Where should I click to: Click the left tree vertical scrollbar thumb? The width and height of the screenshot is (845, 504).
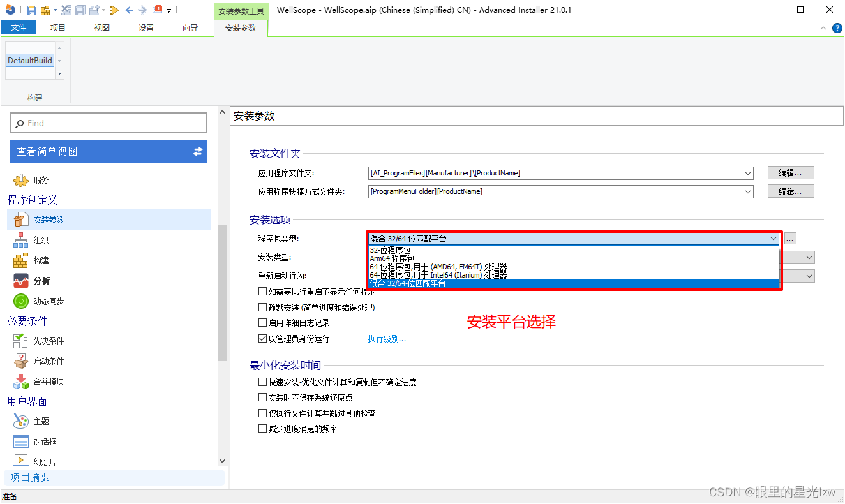(222, 293)
